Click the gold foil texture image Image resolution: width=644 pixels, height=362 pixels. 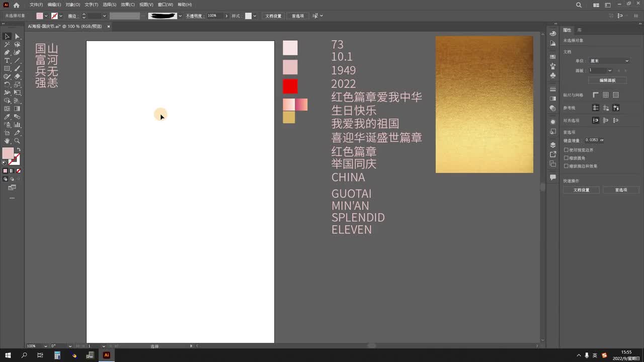coord(485,105)
